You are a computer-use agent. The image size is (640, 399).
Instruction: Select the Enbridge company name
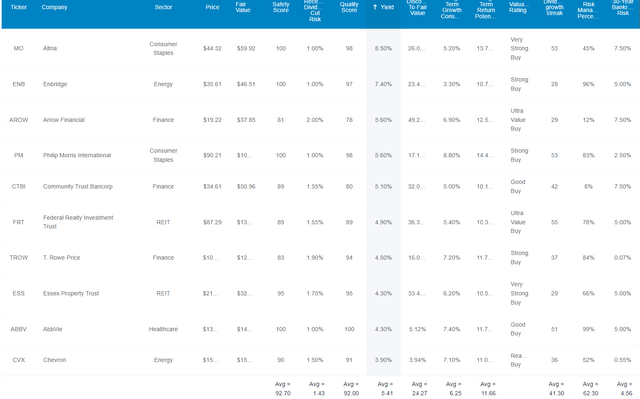55,84
